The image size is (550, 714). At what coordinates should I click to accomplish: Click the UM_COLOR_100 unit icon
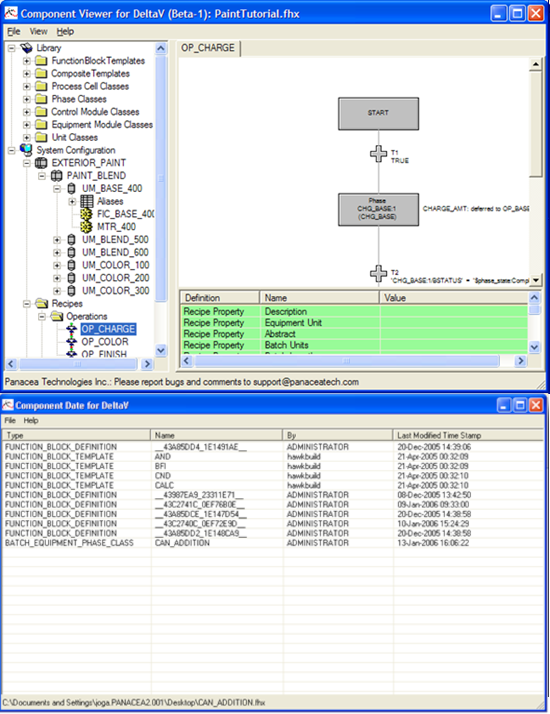[71, 265]
